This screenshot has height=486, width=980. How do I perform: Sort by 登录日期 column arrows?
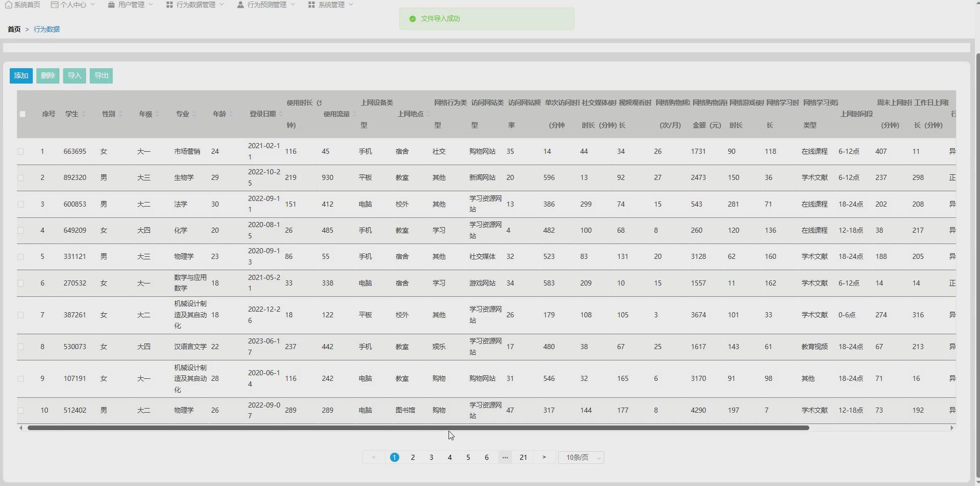point(280,114)
